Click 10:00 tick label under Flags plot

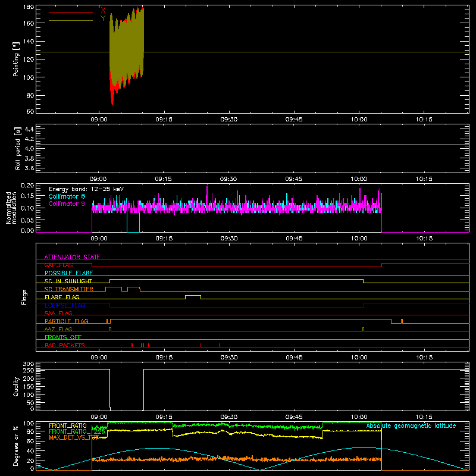click(359, 358)
